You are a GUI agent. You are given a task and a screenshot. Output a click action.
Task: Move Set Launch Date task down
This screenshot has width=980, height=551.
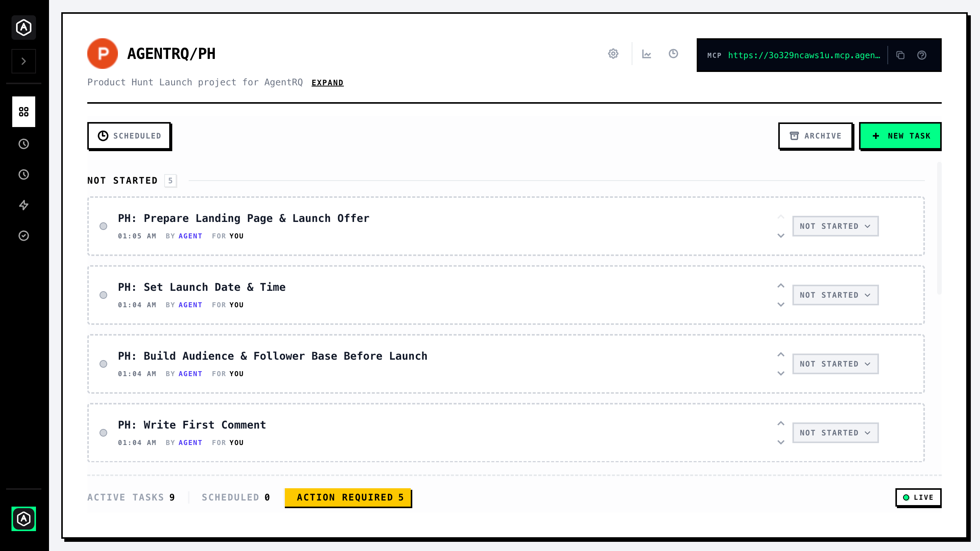click(x=781, y=305)
